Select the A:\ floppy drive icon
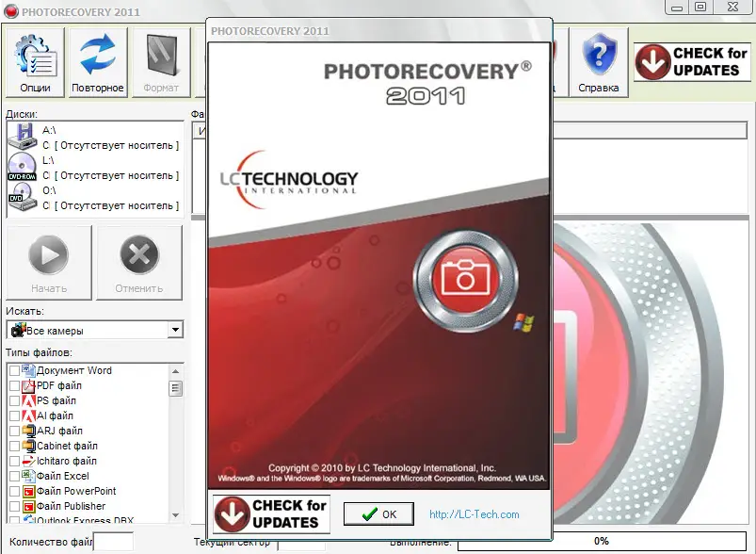The image size is (756, 554). pyautogui.click(x=23, y=136)
